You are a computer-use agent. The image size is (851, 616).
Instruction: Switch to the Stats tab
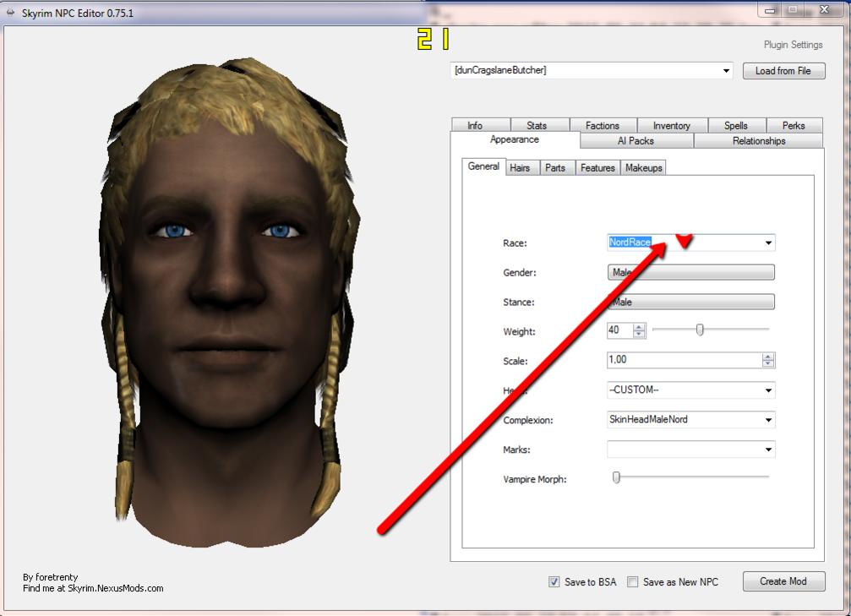(536, 126)
